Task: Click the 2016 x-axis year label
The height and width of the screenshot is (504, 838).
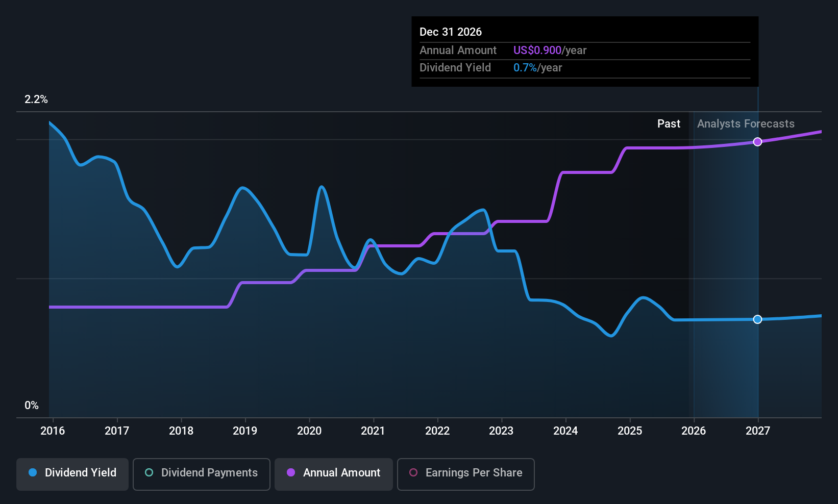Action: tap(53, 431)
